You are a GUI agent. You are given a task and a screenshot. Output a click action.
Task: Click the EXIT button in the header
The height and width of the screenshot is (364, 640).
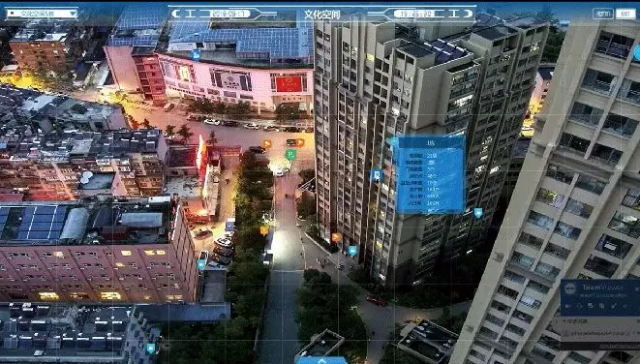[625, 14]
